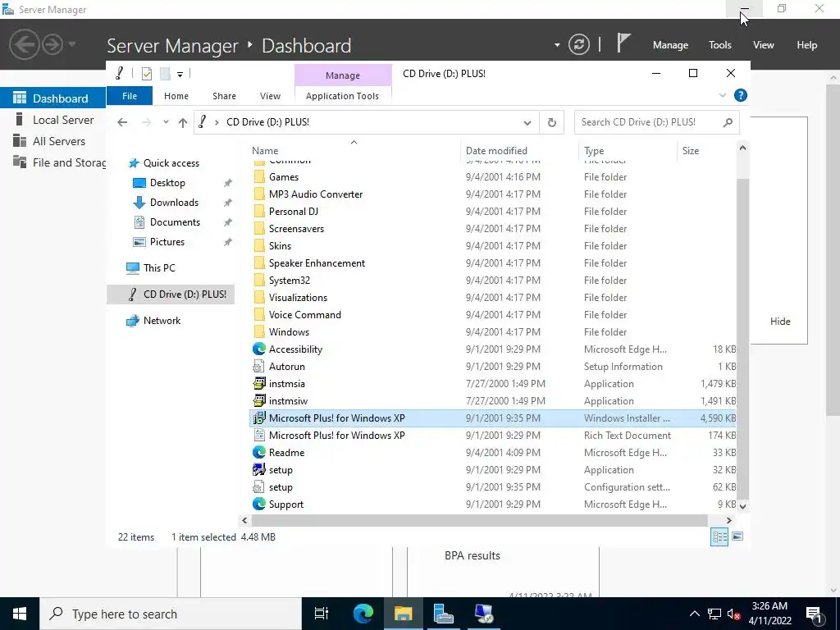Open the Customize Quick Access Toolbar dropdown

tap(180, 75)
